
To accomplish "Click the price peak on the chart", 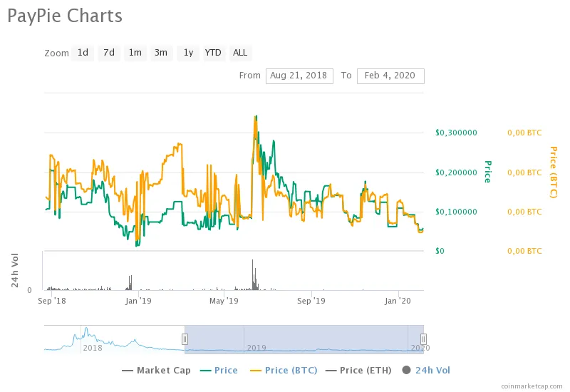I will coord(256,117).
